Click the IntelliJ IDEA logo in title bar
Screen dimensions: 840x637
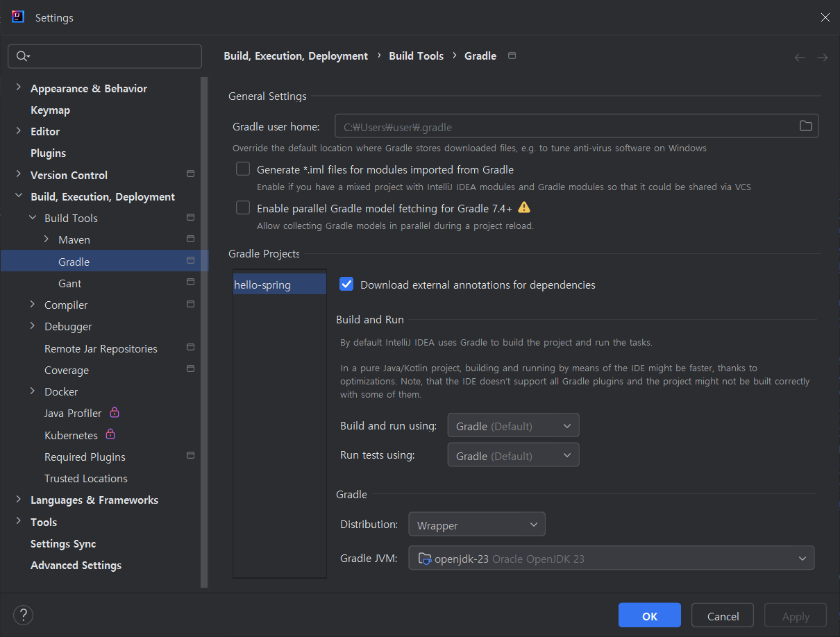click(18, 17)
